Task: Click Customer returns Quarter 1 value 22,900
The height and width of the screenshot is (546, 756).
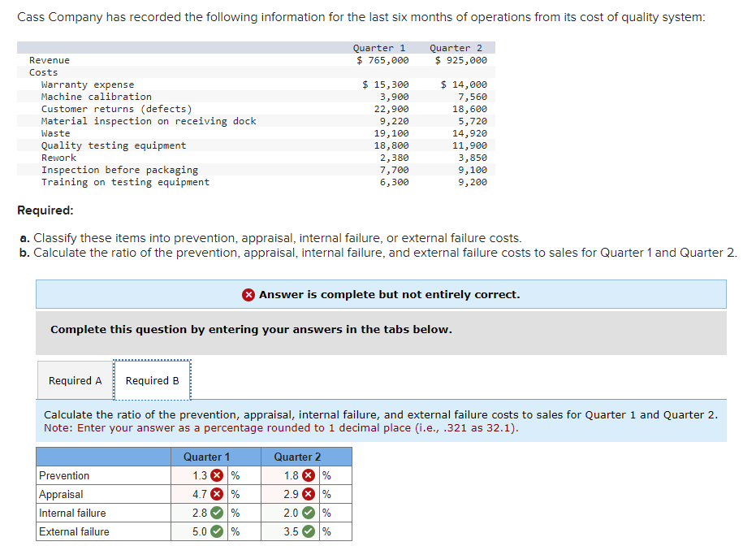Action: tap(391, 109)
